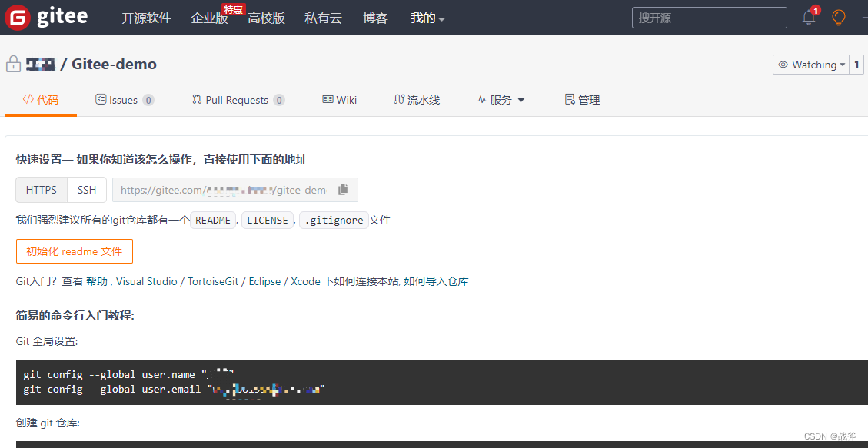Click the LICENSE code label

[x=268, y=220]
